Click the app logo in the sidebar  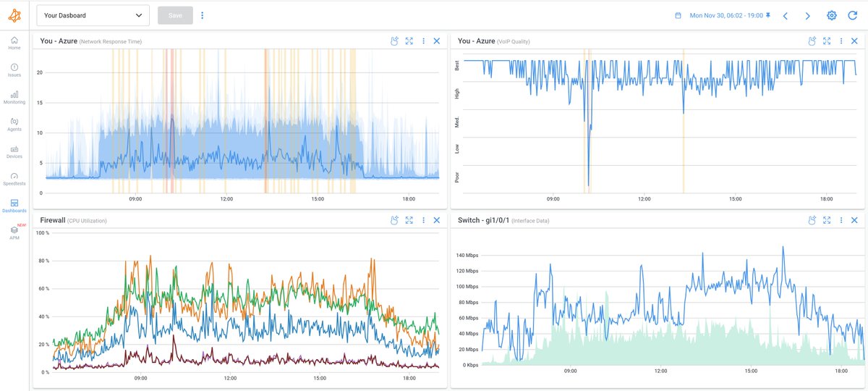point(14,15)
